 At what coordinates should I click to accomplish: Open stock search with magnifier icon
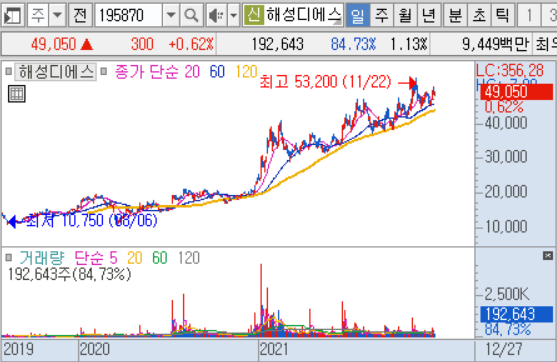191,15
